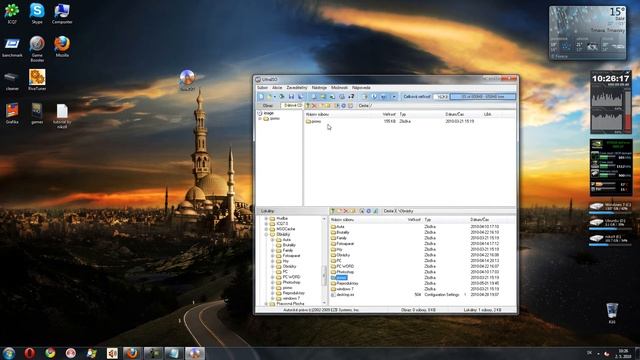The width and height of the screenshot is (640, 360).
Task: Select the Recycle Bin desktop icon
Action: (611, 313)
